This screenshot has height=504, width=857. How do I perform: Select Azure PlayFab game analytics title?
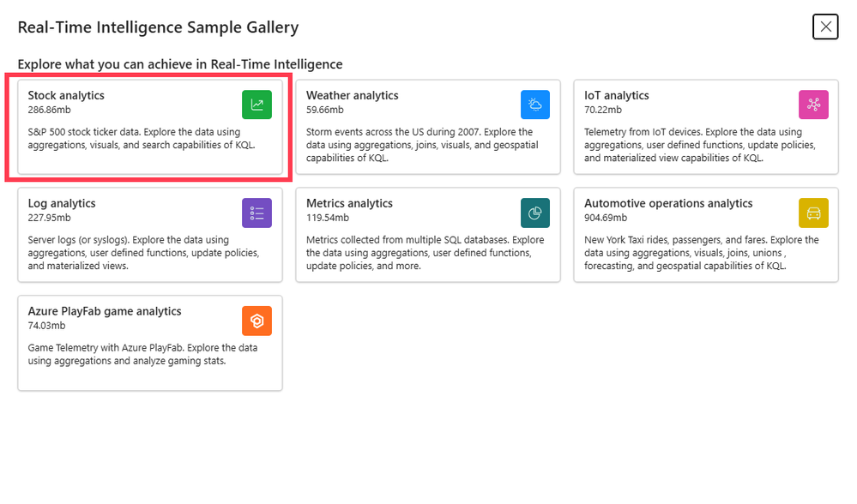(105, 311)
